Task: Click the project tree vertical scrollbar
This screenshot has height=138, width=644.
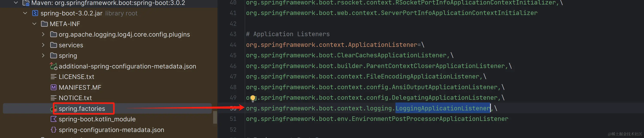Action: pos(215,117)
